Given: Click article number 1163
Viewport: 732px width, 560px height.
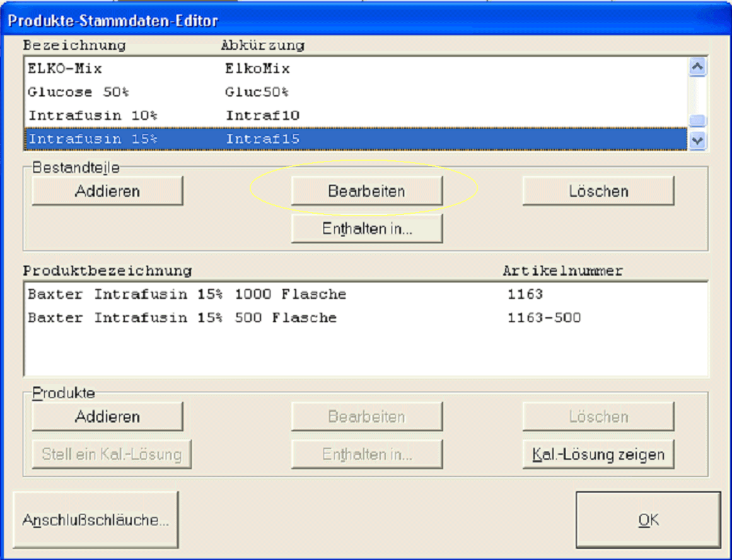Looking at the screenshot, I should tap(525, 295).
